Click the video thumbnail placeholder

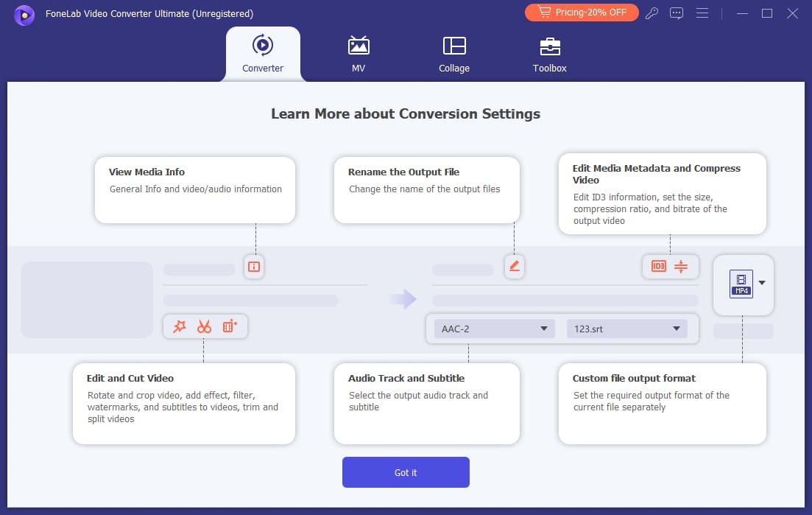87,300
